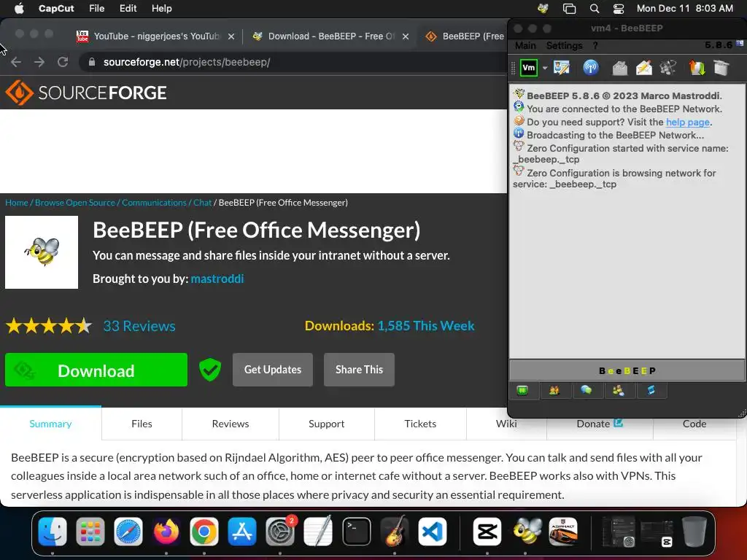Click the gray mailbox icon in BeeBEEP toolbar
Screen dimensions: 747x560
(x=620, y=68)
